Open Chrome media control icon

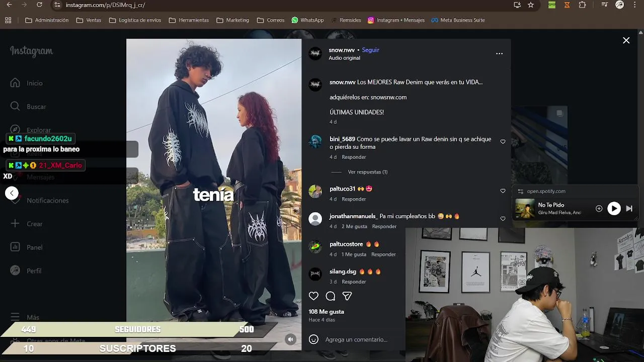604,5
